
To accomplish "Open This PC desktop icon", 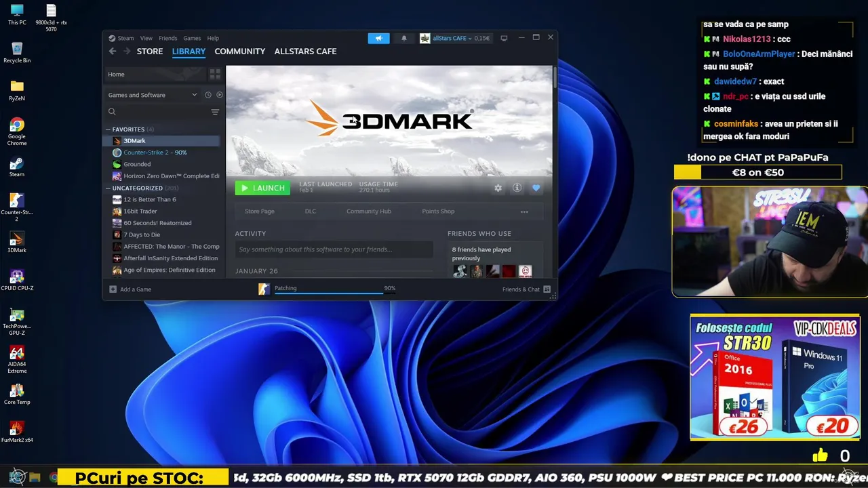I will 17,14.
